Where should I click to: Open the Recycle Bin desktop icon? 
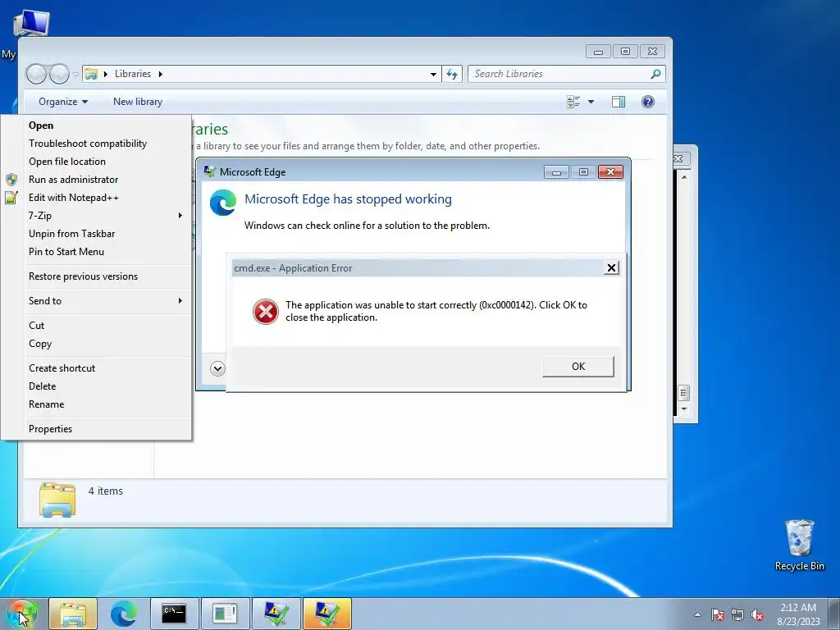point(799,546)
